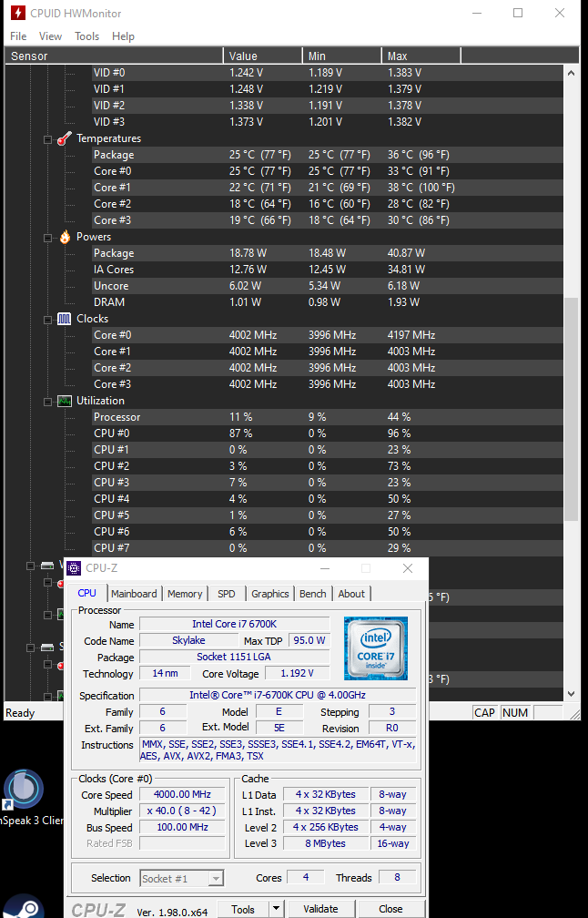Click the HWMonitor vertical scrollbar thumb
Image resolution: width=588 pixels, height=918 pixels.
[571, 409]
